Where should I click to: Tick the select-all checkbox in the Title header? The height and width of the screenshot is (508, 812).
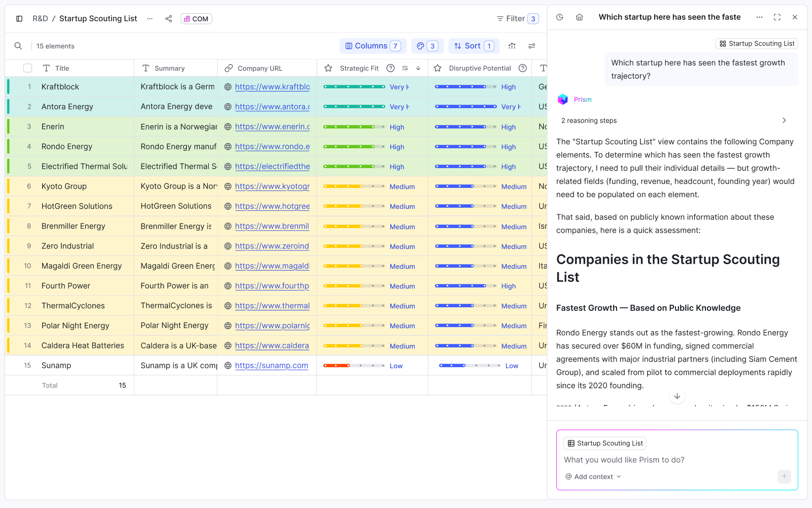pos(28,68)
